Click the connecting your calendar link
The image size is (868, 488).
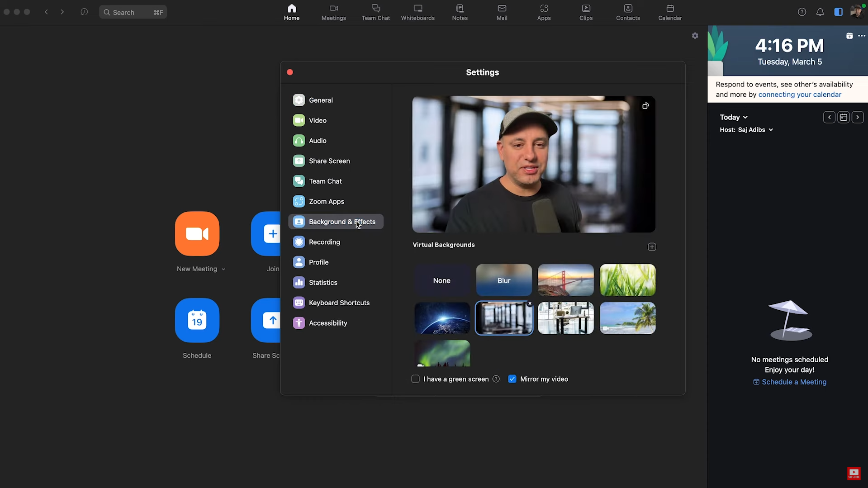pos(799,95)
